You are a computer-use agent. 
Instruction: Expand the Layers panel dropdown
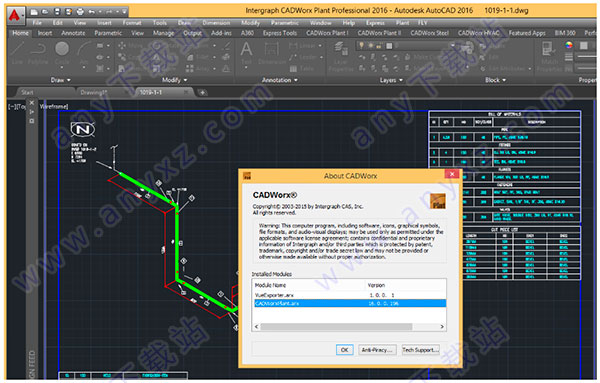click(391, 80)
